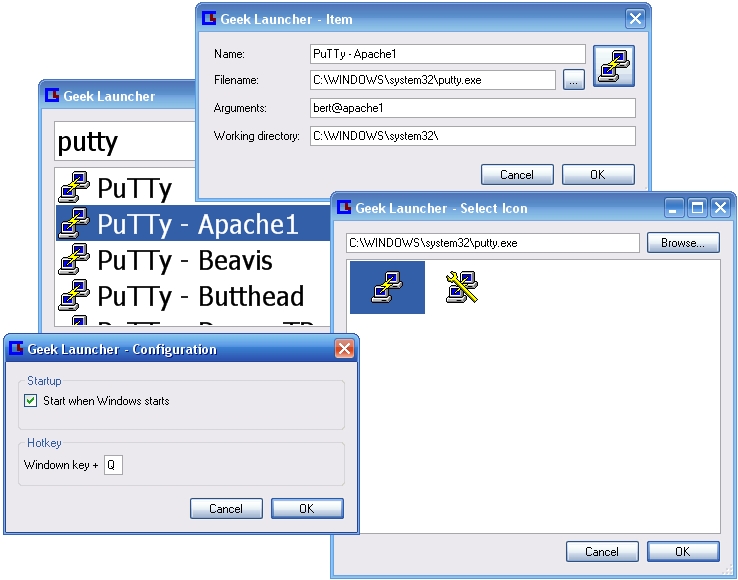
Task: Open the file browse '...' button next to Filename
Action: tap(574, 80)
